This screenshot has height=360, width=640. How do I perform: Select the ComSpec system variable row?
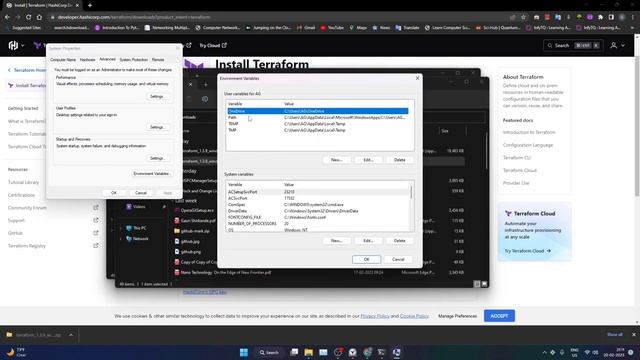point(318,204)
